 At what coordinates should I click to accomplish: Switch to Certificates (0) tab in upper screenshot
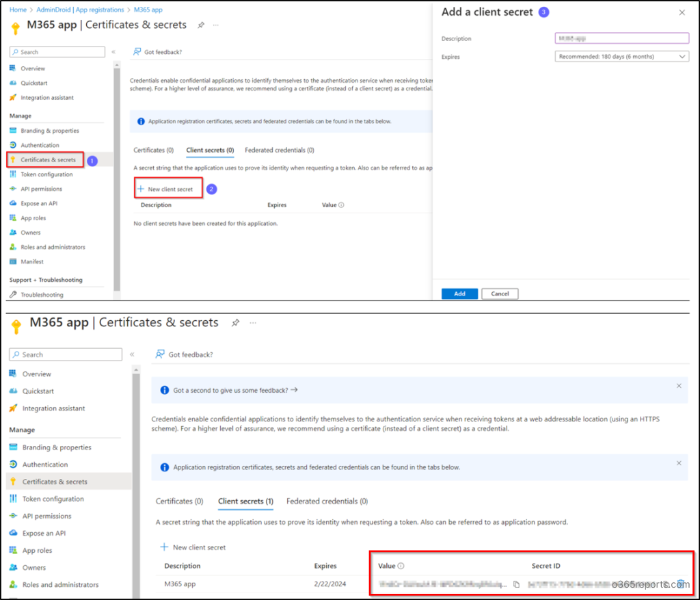tap(154, 150)
